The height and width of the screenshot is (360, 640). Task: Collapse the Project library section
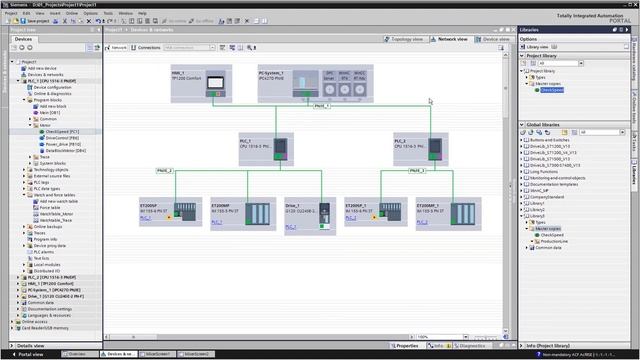click(522, 56)
